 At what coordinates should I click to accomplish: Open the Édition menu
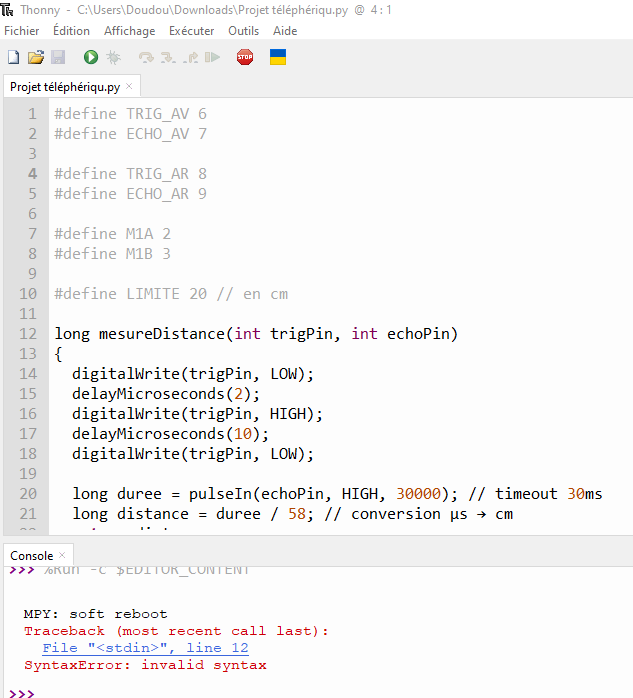tap(71, 31)
